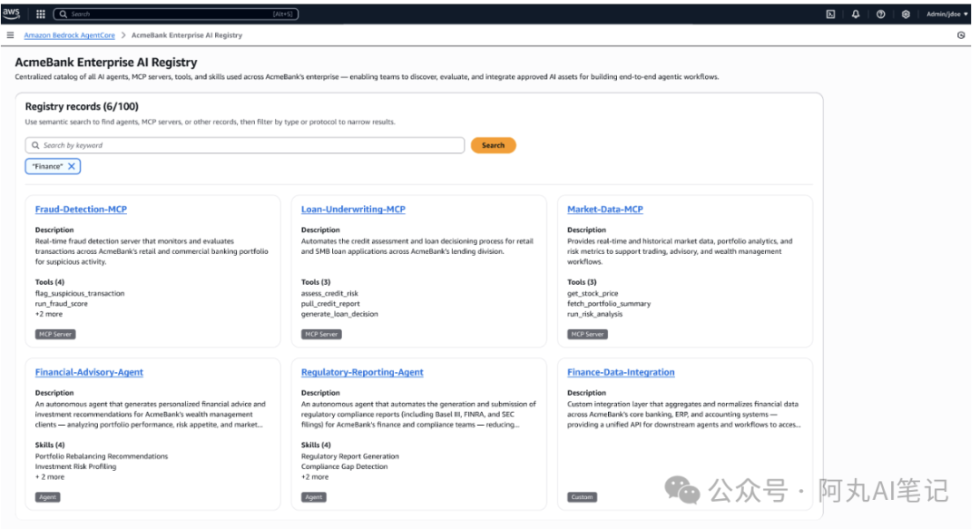The height and width of the screenshot is (529, 980).
Task: Open the Fraud-Detection-MCP record
Action: tap(81, 210)
